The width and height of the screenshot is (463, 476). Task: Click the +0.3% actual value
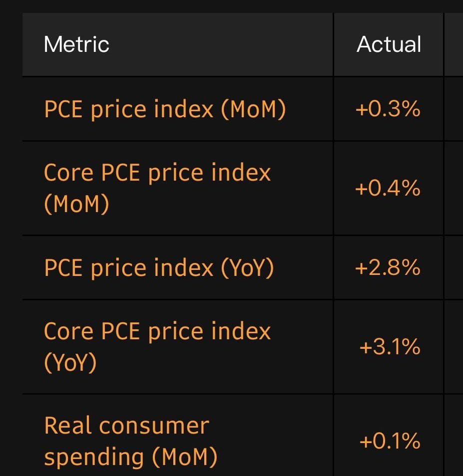pos(388,109)
